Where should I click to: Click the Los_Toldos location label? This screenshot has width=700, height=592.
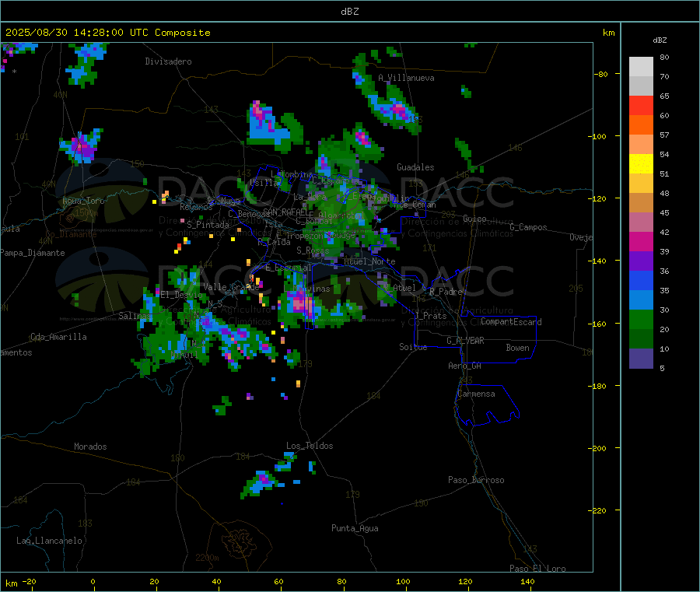coord(310,446)
